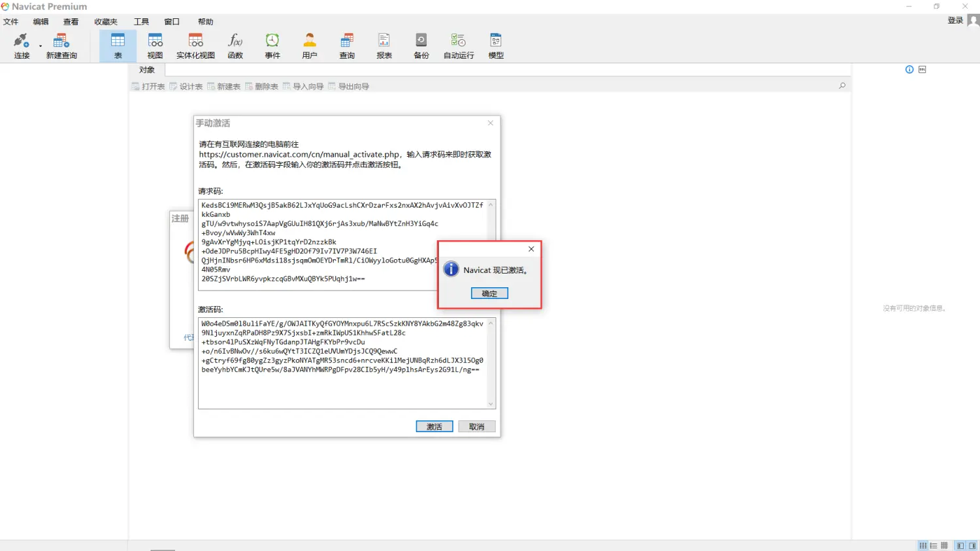Open the 编辑 menu
The width and height of the screenshot is (980, 551).
coord(41,22)
